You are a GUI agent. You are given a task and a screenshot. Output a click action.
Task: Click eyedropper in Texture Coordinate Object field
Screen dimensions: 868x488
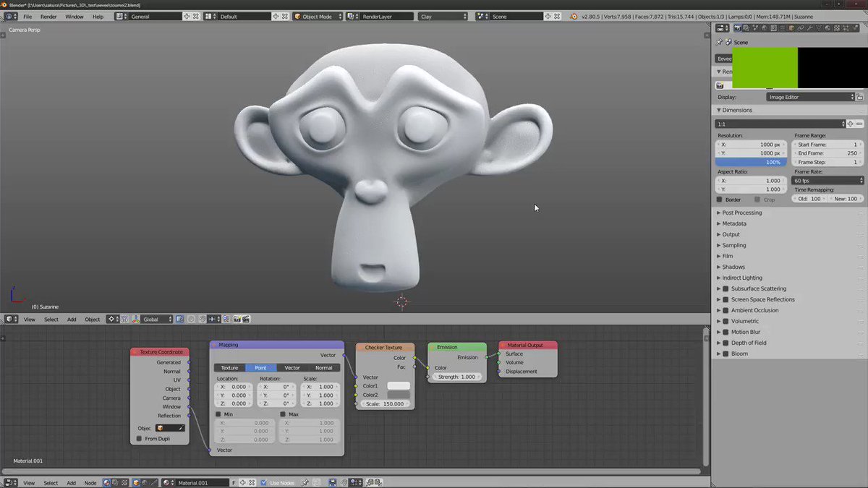pos(180,428)
